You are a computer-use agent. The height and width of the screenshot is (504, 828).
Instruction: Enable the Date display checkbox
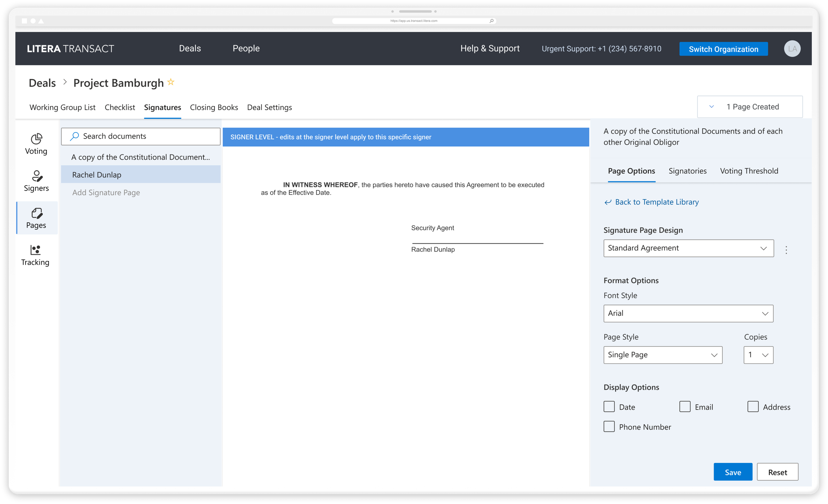tap(609, 407)
